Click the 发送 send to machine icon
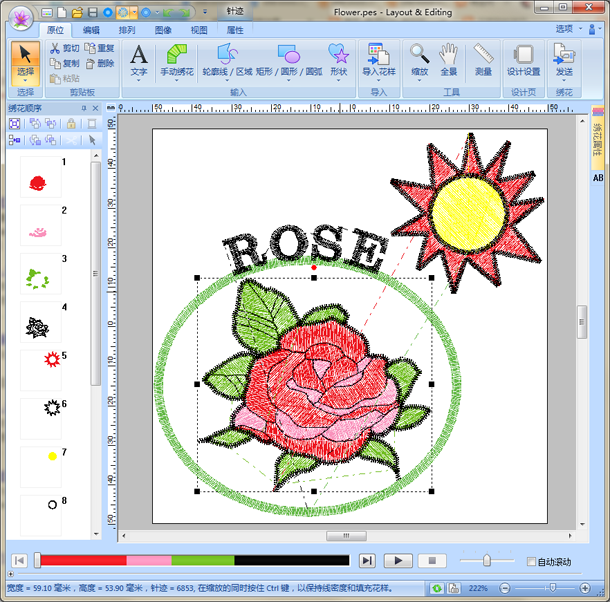610x602 pixels. click(564, 54)
